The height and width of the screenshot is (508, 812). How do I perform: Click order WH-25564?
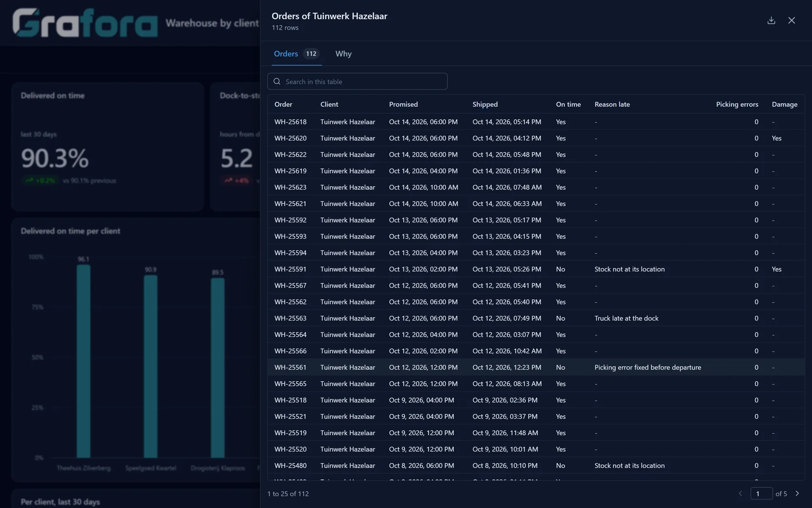click(290, 334)
